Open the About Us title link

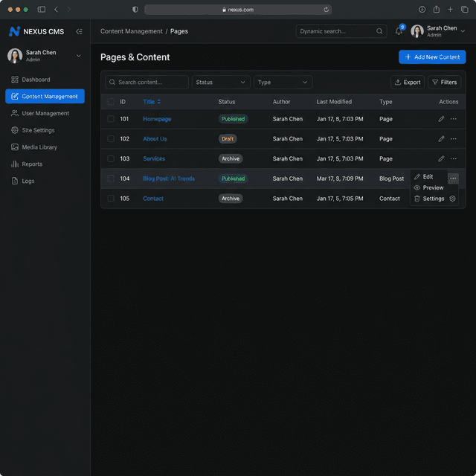(155, 139)
